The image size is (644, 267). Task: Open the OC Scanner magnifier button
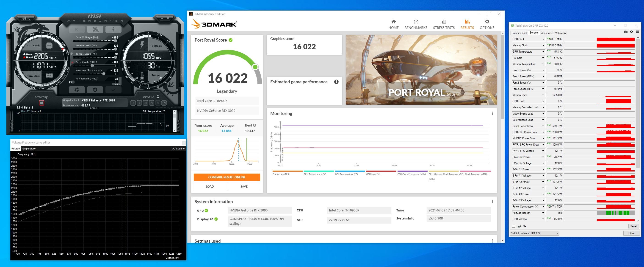[x=26, y=18]
